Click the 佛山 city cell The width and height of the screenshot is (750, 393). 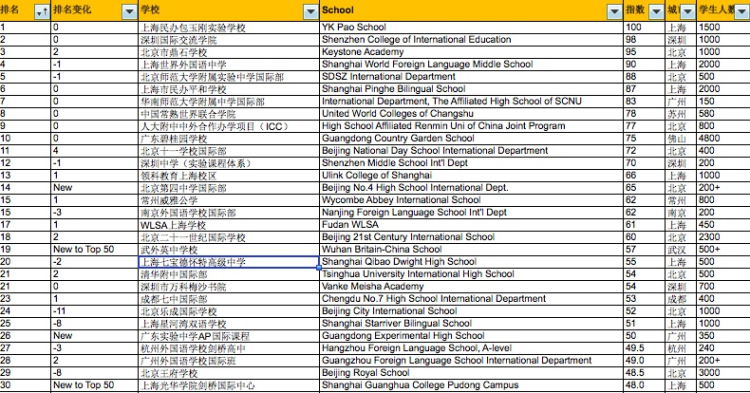pos(681,139)
